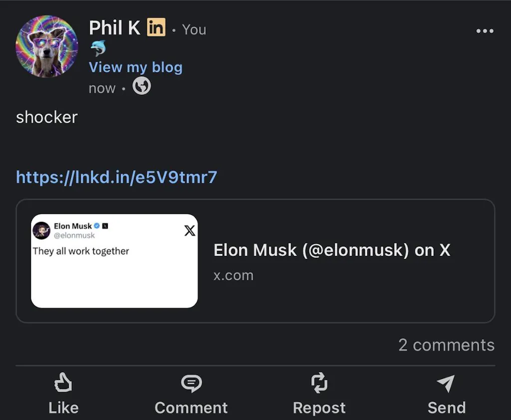The width and height of the screenshot is (511, 420).
Task: Open the lnkd.in/e5V9tmr7 link
Action: tap(117, 177)
